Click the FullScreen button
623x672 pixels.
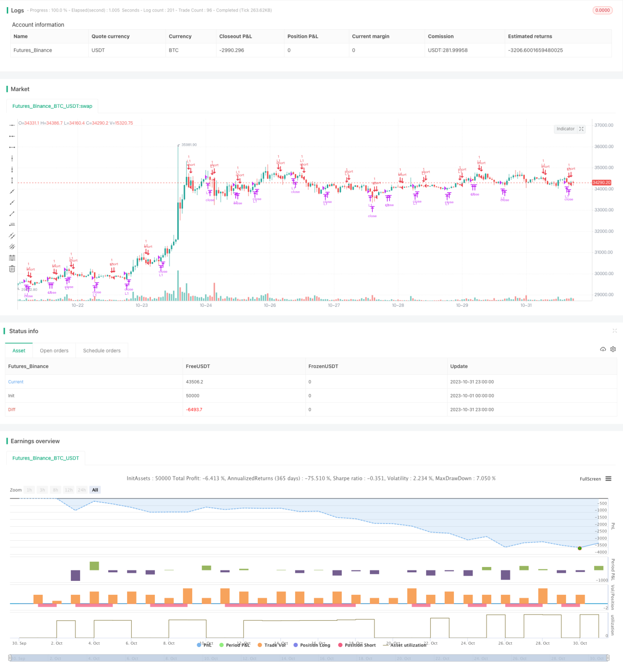[590, 479]
